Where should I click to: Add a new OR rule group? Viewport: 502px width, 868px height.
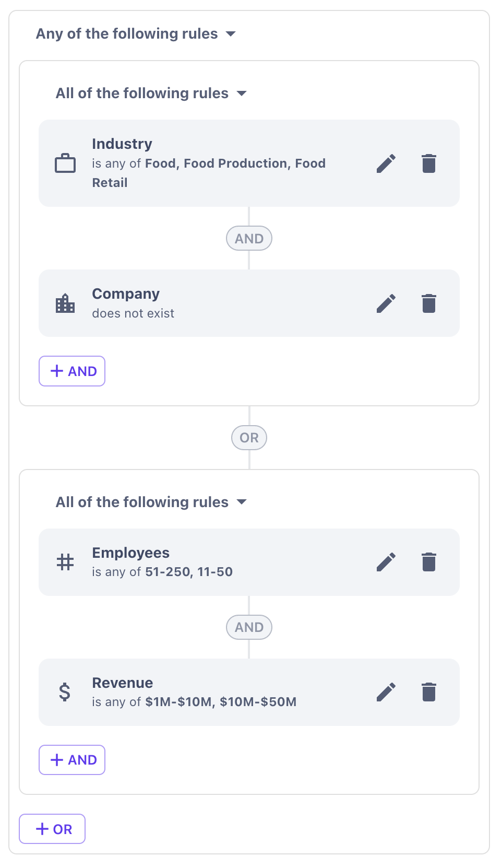pyautogui.click(x=52, y=829)
